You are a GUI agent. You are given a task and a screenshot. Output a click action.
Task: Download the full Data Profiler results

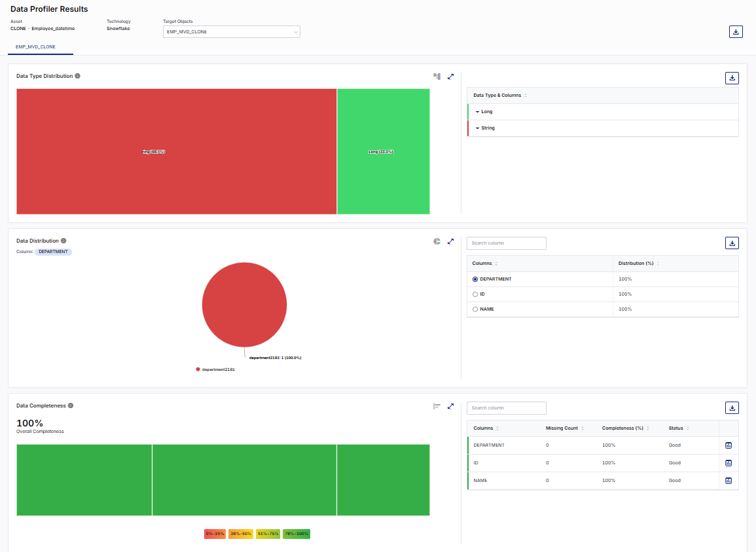click(x=736, y=32)
